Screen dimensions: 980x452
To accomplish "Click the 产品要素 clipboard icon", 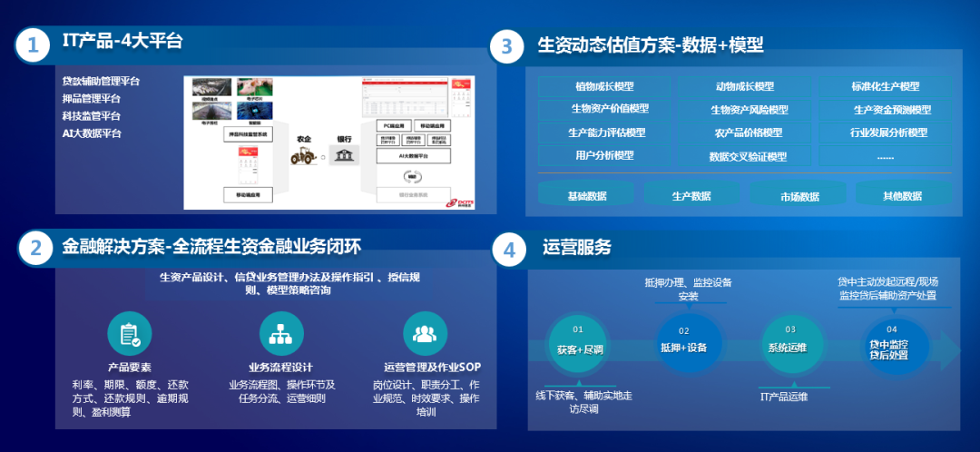I will (x=130, y=333).
